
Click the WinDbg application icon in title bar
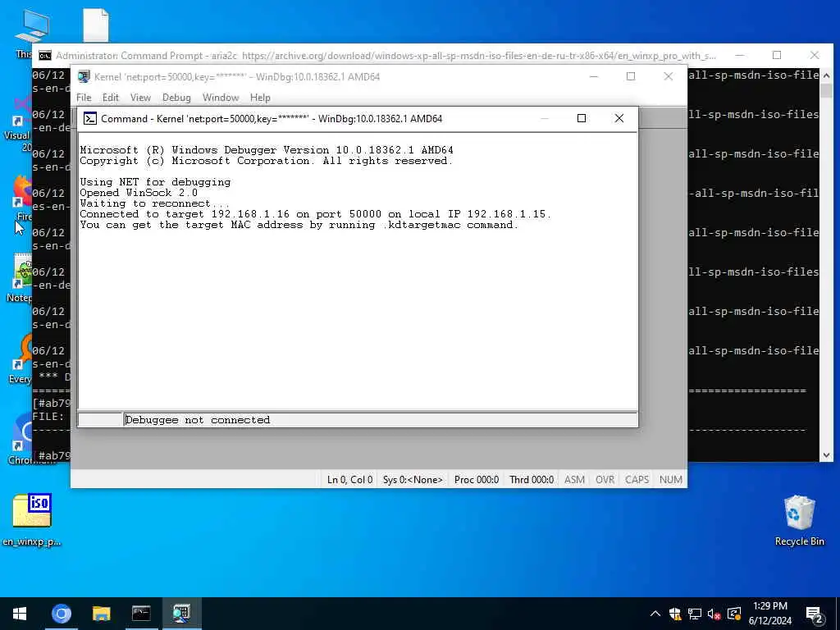[x=83, y=76]
